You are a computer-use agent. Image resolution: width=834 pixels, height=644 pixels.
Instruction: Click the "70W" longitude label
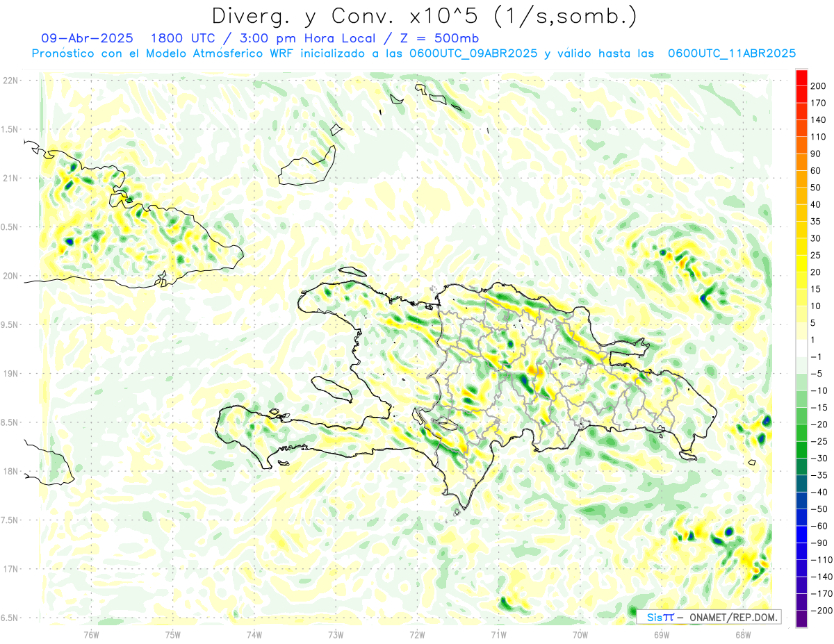[580, 634]
